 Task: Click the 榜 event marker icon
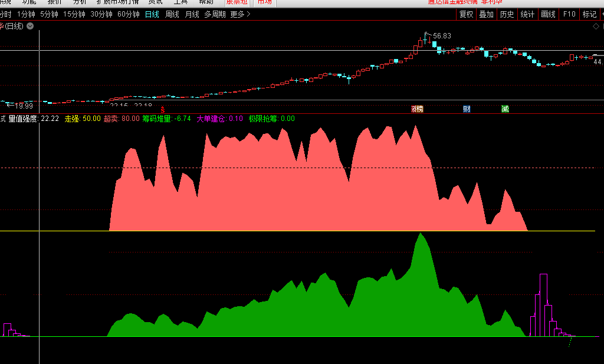417,109
